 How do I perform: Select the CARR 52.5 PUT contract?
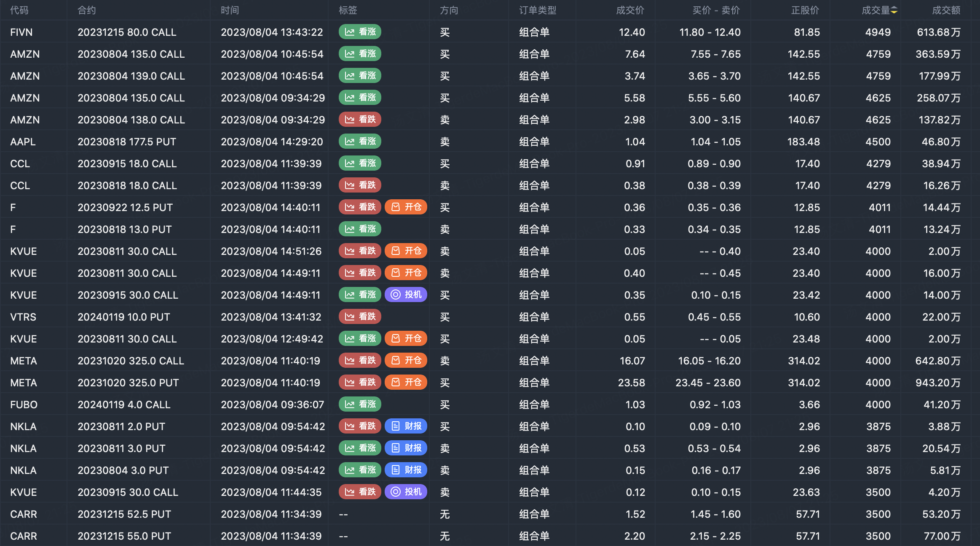(x=124, y=514)
